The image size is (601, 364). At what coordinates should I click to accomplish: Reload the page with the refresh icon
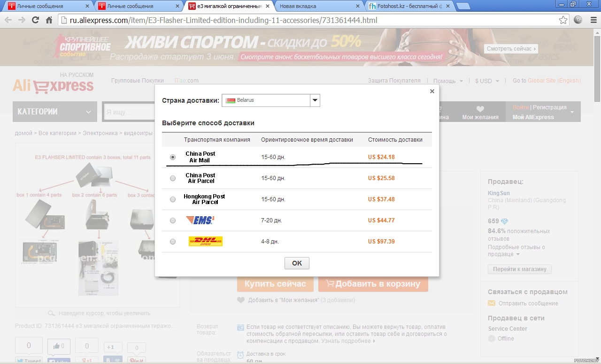pos(35,20)
